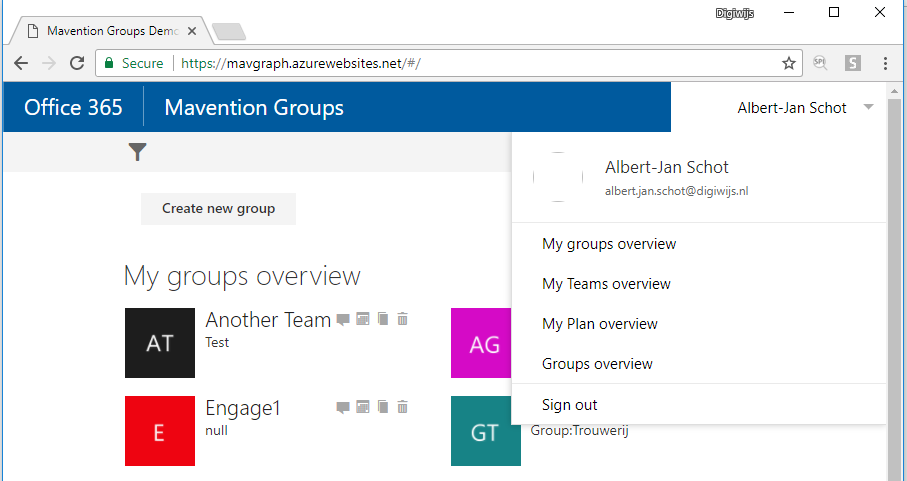Image resolution: width=907 pixels, height=481 pixels.
Task: Click the browser address bar URL
Action: coord(301,63)
